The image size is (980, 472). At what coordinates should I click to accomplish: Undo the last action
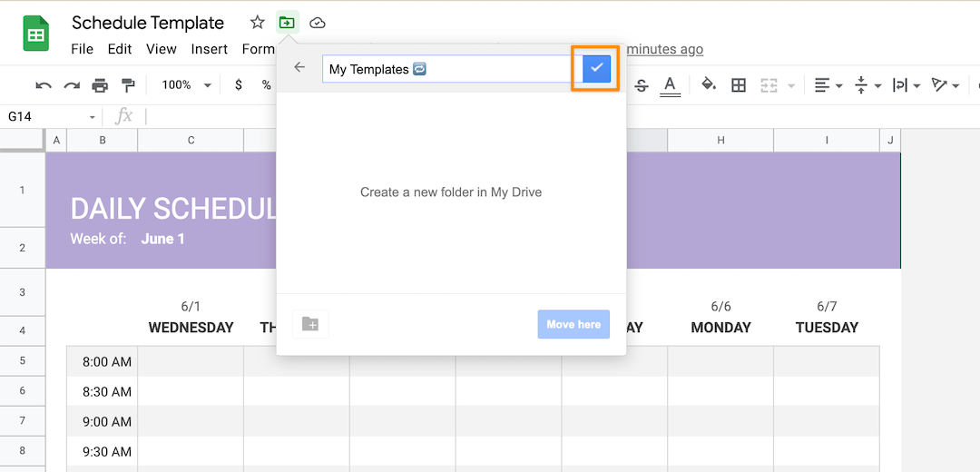point(44,85)
